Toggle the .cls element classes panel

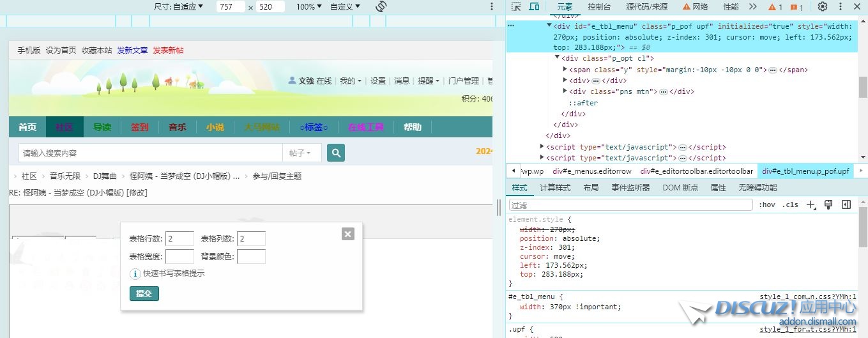point(791,204)
